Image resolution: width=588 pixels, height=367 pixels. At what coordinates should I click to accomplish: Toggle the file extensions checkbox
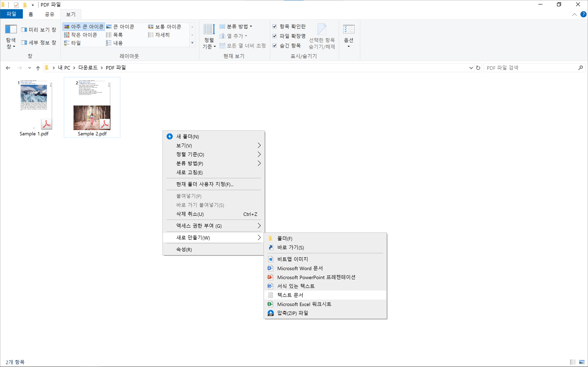tap(275, 36)
